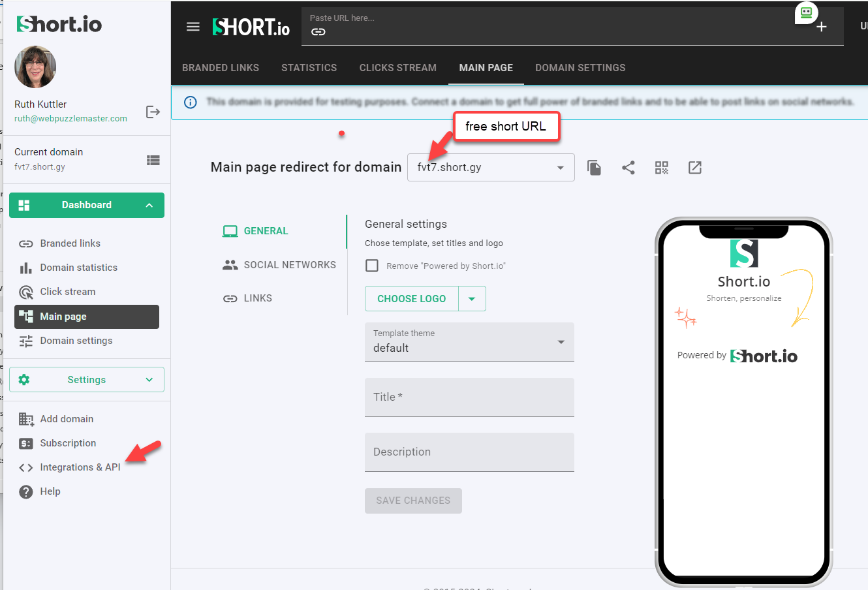Viewport: 868px width, 590px height.
Task: Click the Dashboard grid icon
Action: coord(24,205)
